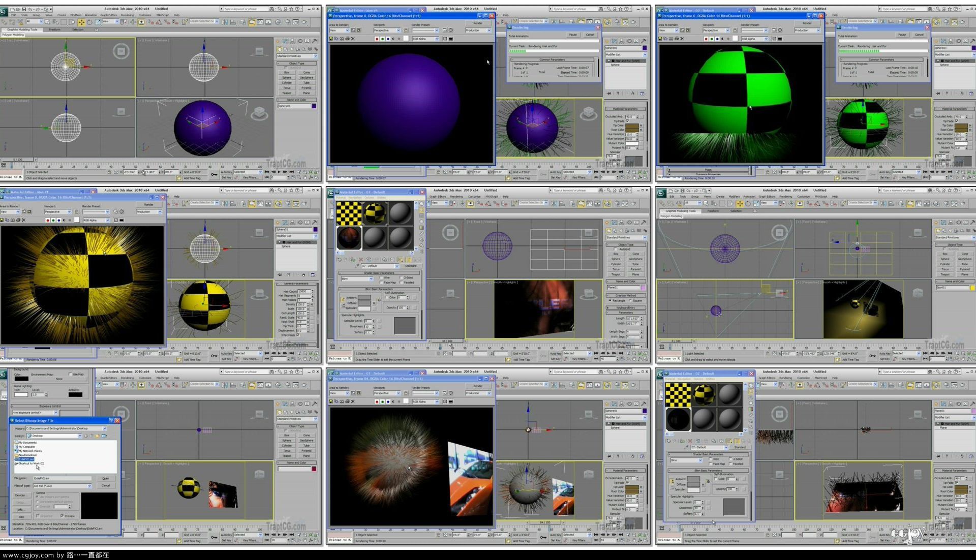Open Blinn shader dropdown in red-slot Material Editor
Image resolution: width=976 pixels, height=560 pixels.
[357, 279]
